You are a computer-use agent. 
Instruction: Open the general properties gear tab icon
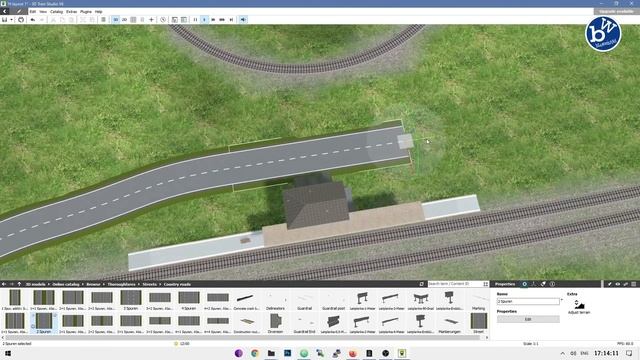point(524,284)
